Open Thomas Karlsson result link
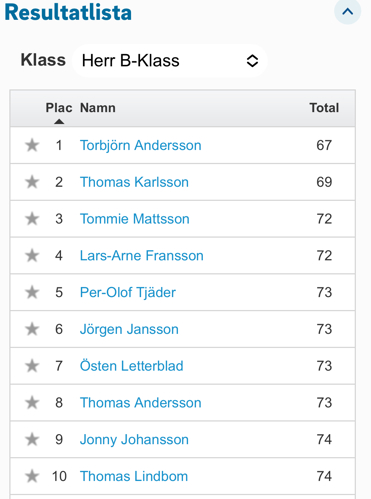This screenshot has width=371, height=499. [x=134, y=182]
